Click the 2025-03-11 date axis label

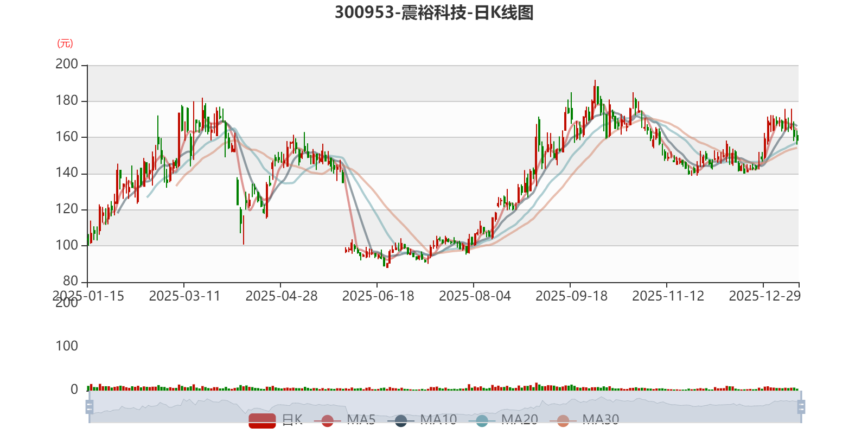[184, 296]
